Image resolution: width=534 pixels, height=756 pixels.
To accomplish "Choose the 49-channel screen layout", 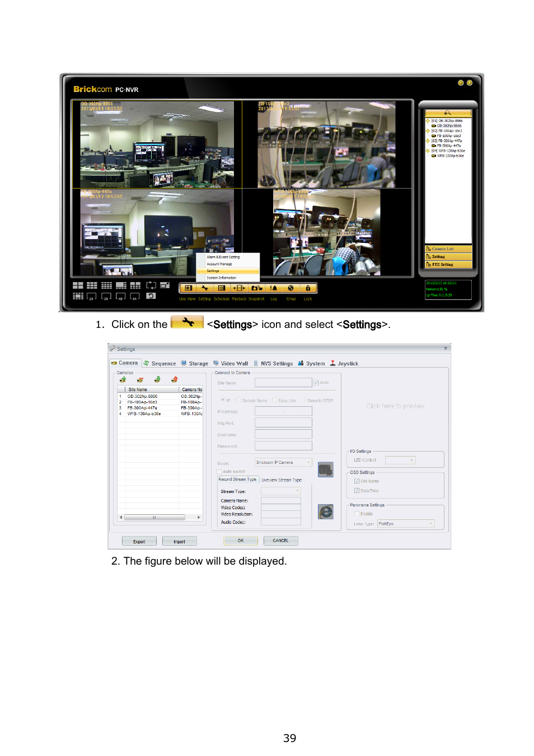I will (120, 297).
